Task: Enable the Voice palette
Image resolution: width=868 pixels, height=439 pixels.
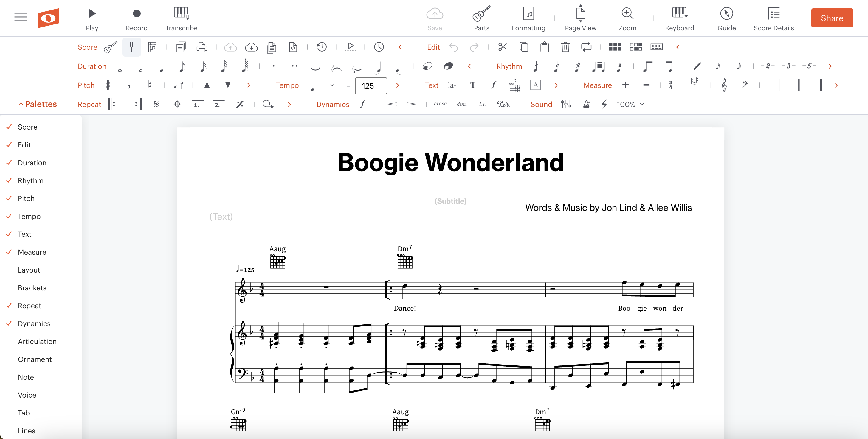Action: pyautogui.click(x=27, y=395)
